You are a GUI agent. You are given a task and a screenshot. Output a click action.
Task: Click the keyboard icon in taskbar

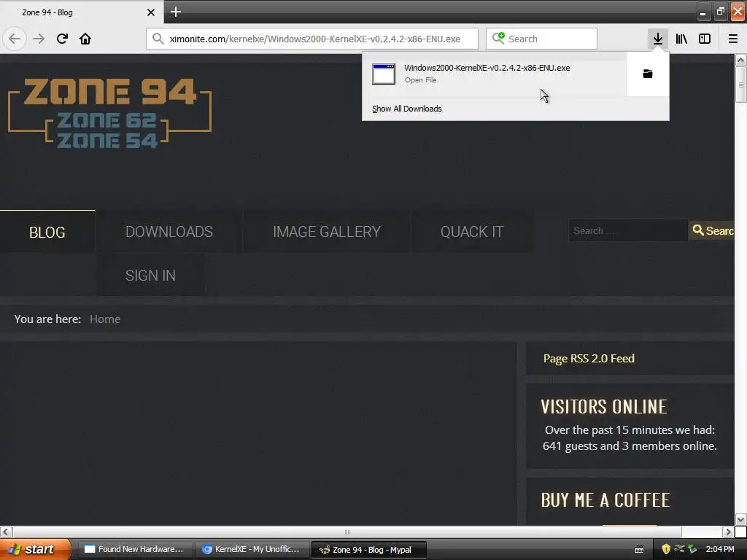point(639,550)
